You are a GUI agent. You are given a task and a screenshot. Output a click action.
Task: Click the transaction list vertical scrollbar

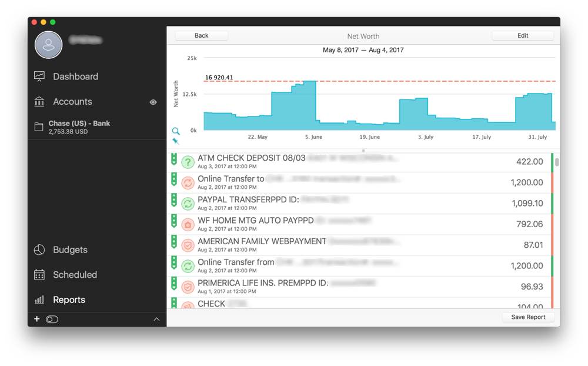[556, 162]
